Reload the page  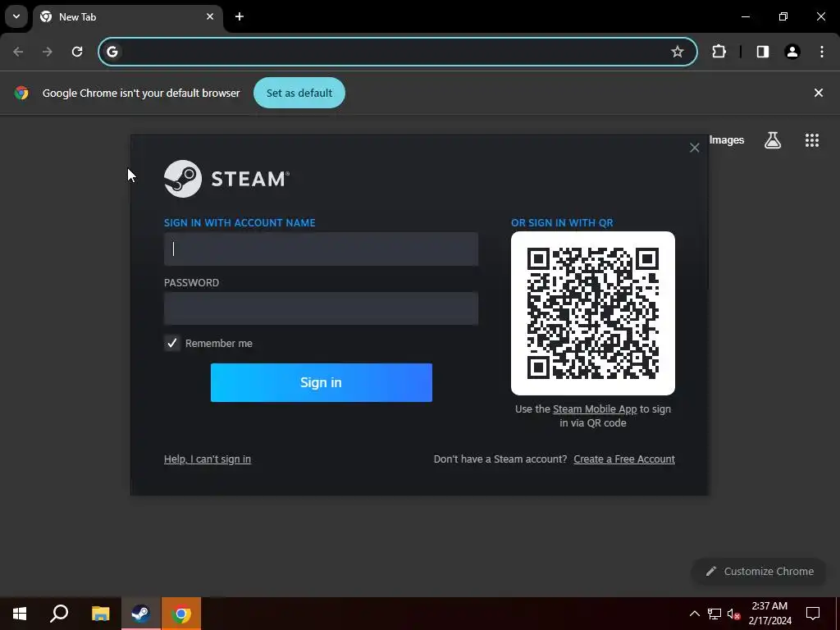[x=77, y=52]
